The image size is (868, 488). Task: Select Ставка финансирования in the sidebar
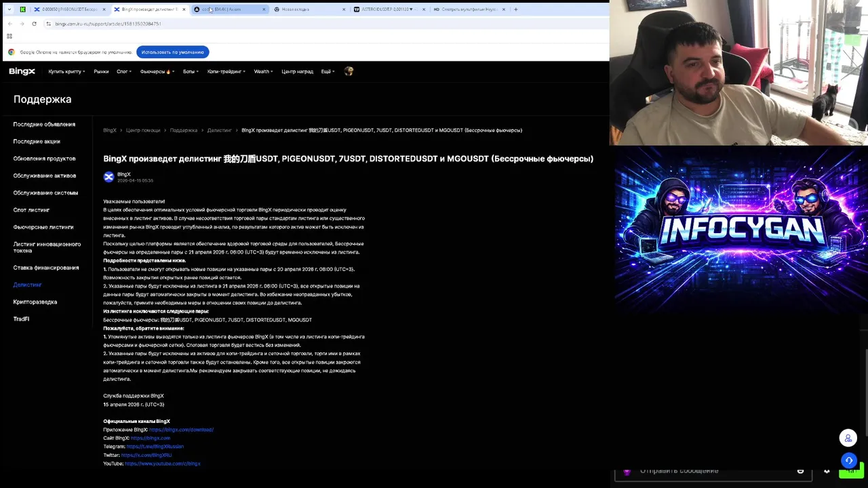[x=46, y=268]
